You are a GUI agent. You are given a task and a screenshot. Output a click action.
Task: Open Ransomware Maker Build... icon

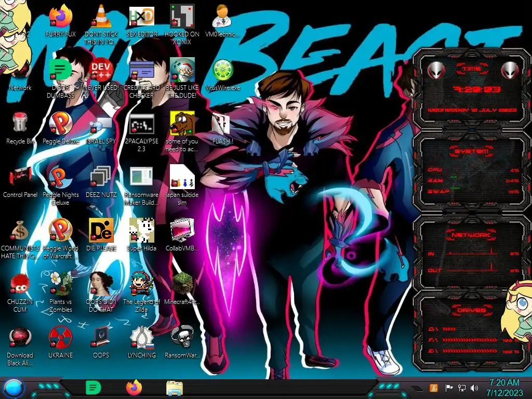(x=141, y=177)
